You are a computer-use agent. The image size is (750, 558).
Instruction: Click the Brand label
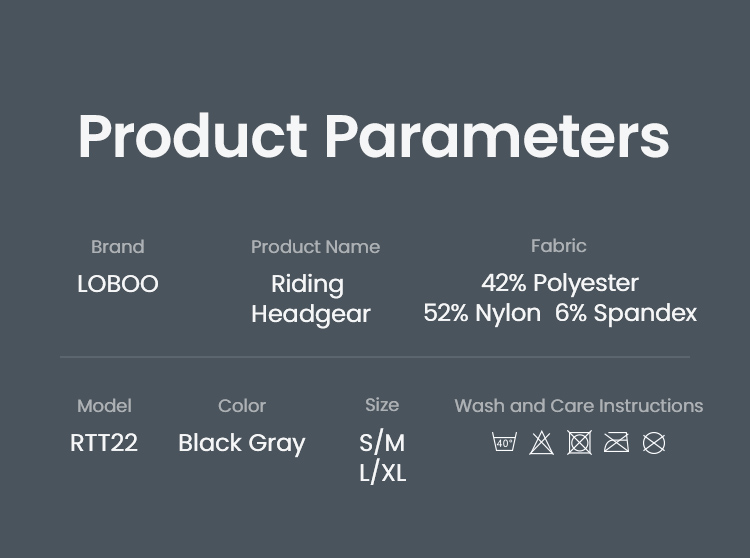pos(118,247)
